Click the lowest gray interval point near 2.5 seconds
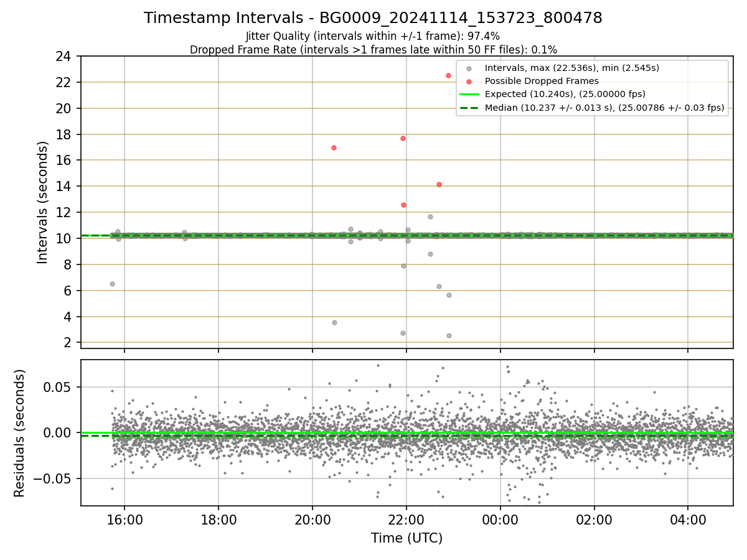This screenshot has width=747, height=560. [x=449, y=335]
